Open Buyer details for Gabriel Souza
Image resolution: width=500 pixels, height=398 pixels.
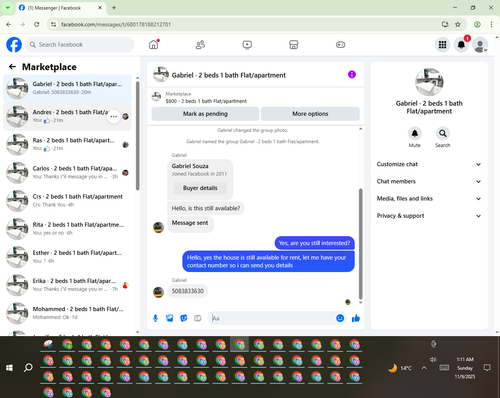coord(200,188)
